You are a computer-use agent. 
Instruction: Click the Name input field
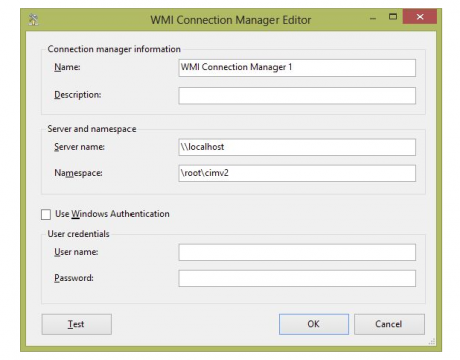pyautogui.click(x=297, y=68)
